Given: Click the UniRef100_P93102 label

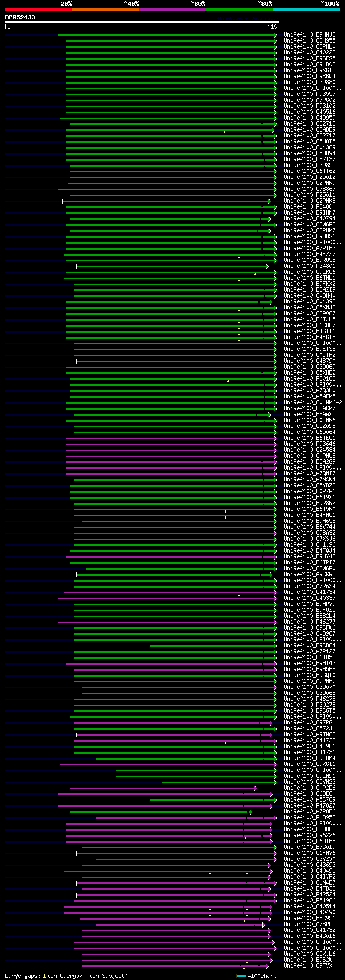Looking at the screenshot, I should (309, 106).
